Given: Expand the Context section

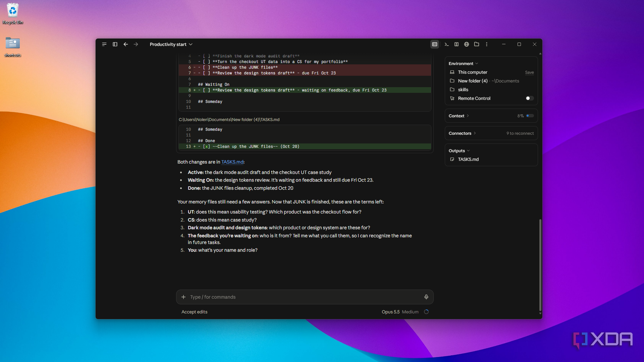Looking at the screenshot, I should [459, 116].
